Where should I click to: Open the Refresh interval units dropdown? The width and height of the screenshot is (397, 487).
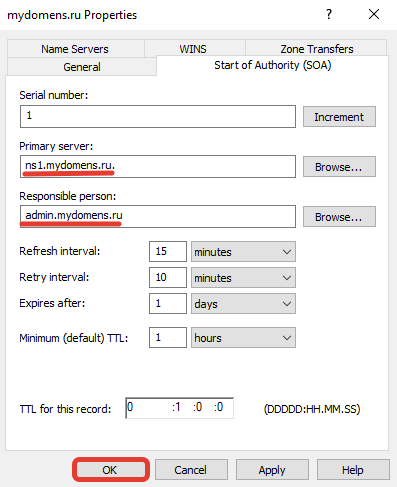[x=243, y=252]
